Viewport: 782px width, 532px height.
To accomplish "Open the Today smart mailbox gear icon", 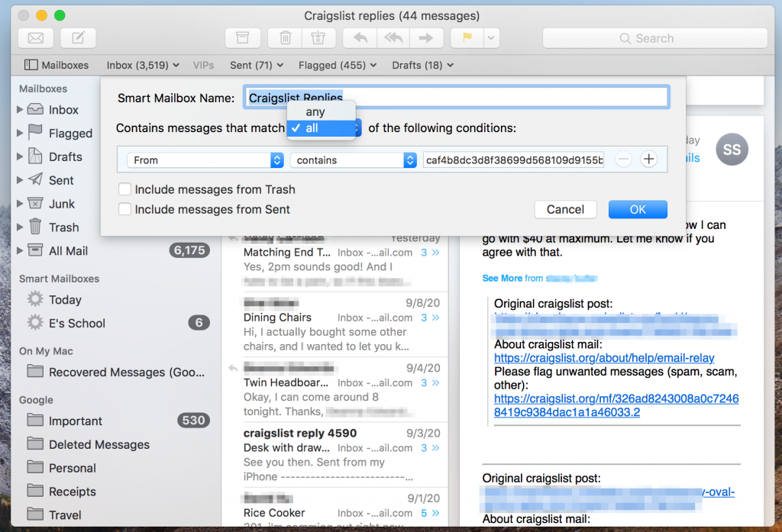I will [35, 299].
